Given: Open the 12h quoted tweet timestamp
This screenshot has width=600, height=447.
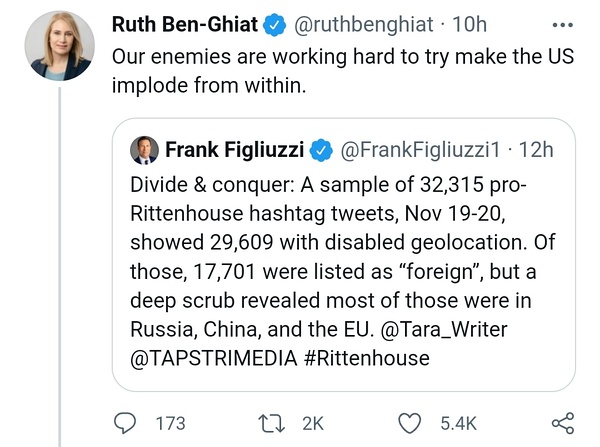Looking at the screenshot, I should coord(537,150).
